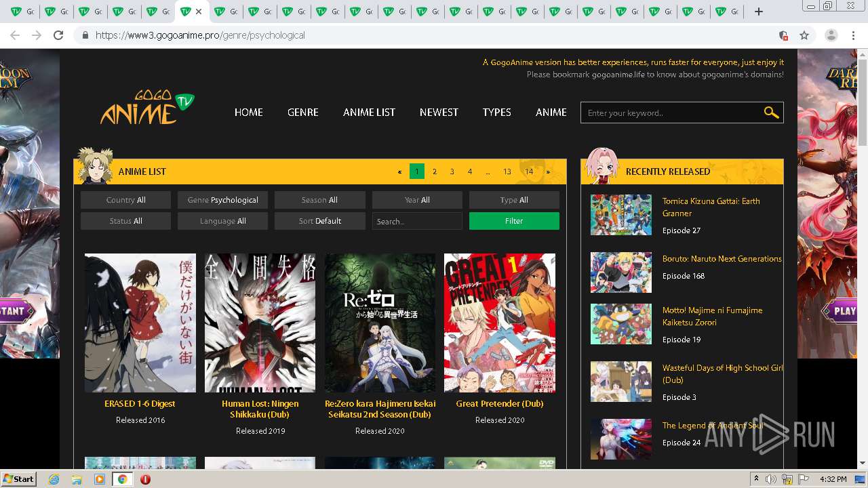
Task: Click the filter Search... text field
Action: point(417,221)
